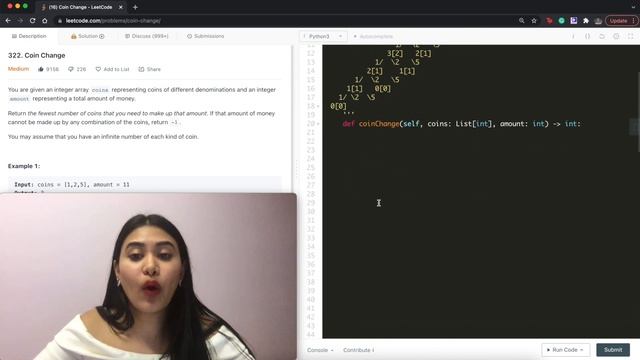Switch to the Submissions tab
Screen dimensions: 640x360
click(206, 36)
